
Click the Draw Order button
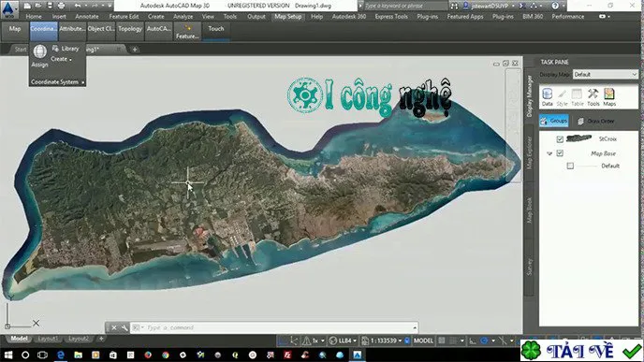tap(596, 121)
